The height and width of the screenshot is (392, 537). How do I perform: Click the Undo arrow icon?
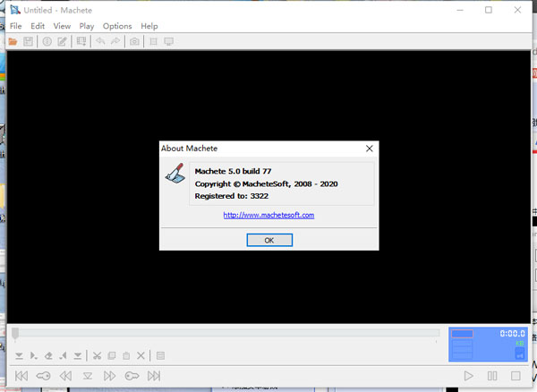pyautogui.click(x=100, y=41)
